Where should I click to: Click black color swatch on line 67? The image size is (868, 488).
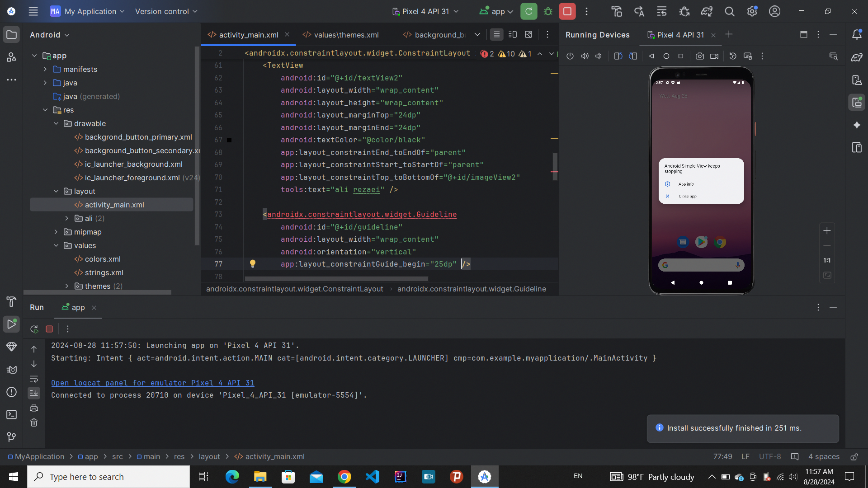pos(229,140)
